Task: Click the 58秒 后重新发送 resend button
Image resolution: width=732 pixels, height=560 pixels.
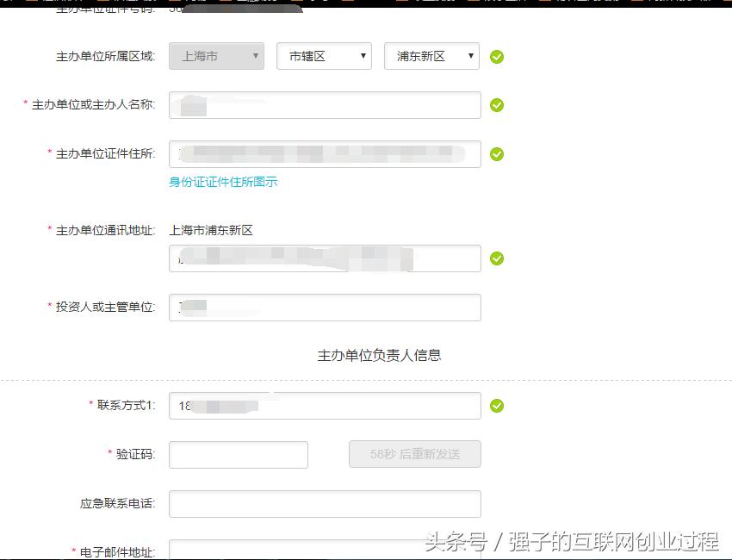Action: click(414, 454)
